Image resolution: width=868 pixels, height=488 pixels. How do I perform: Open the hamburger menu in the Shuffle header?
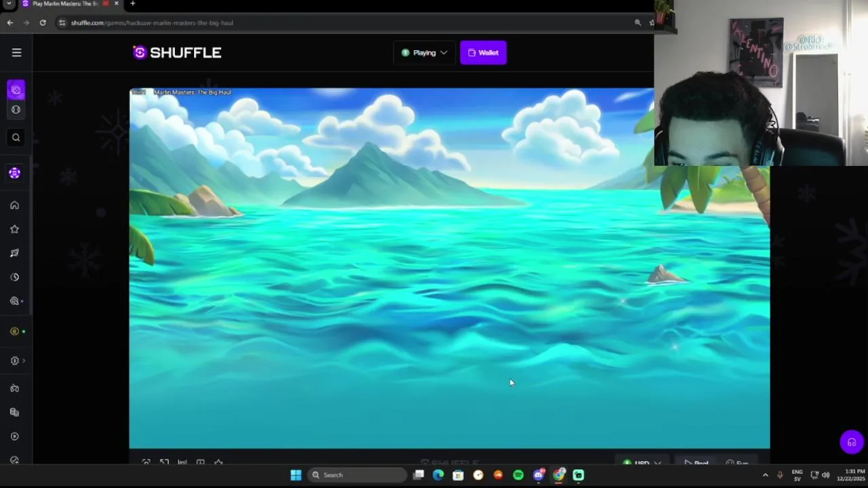16,52
